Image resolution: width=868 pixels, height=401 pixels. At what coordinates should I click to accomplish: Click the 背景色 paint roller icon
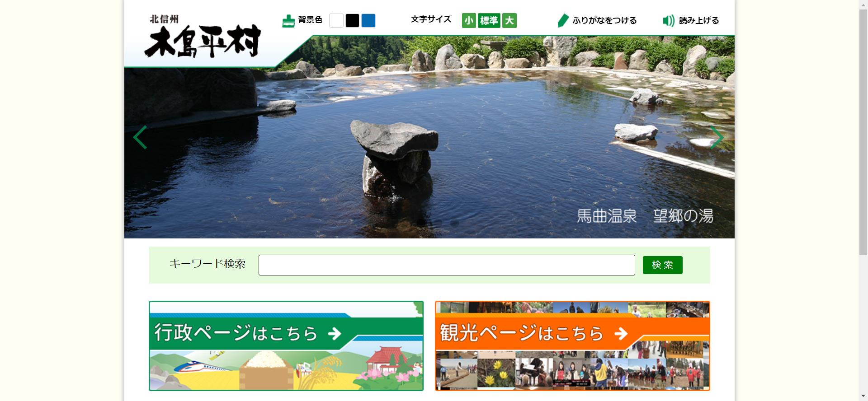point(288,21)
